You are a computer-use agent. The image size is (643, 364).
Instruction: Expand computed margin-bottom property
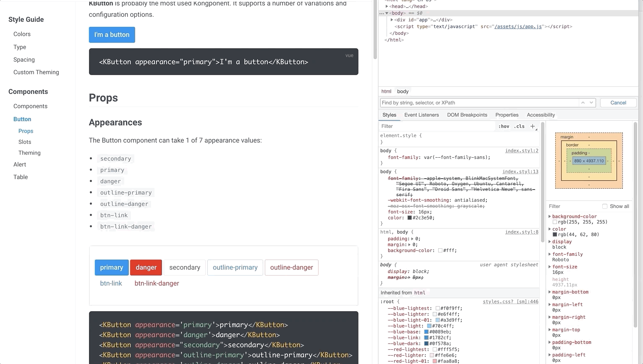click(x=550, y=292)
